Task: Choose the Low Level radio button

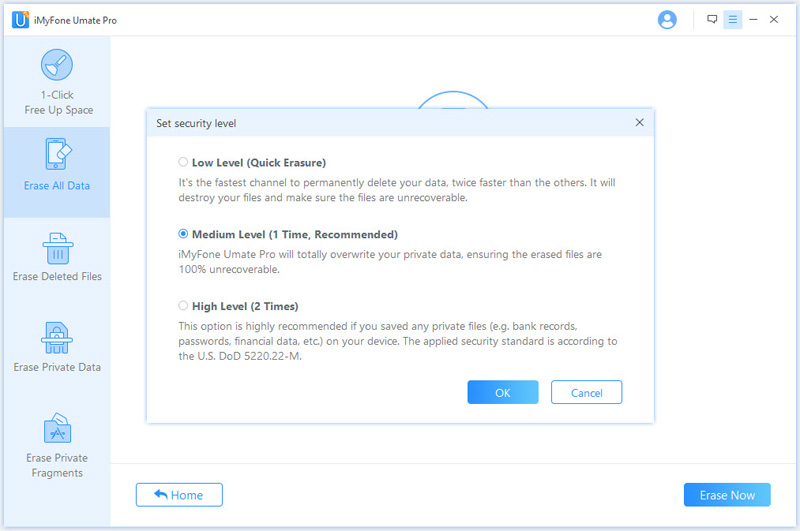Action: [x=183, y=162]
